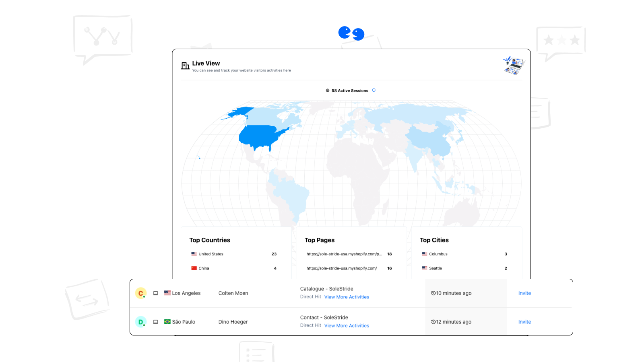This screenshot has width=644, height=362.
Task: Click Invite for Colten Moen
Action: pos(524,293)
